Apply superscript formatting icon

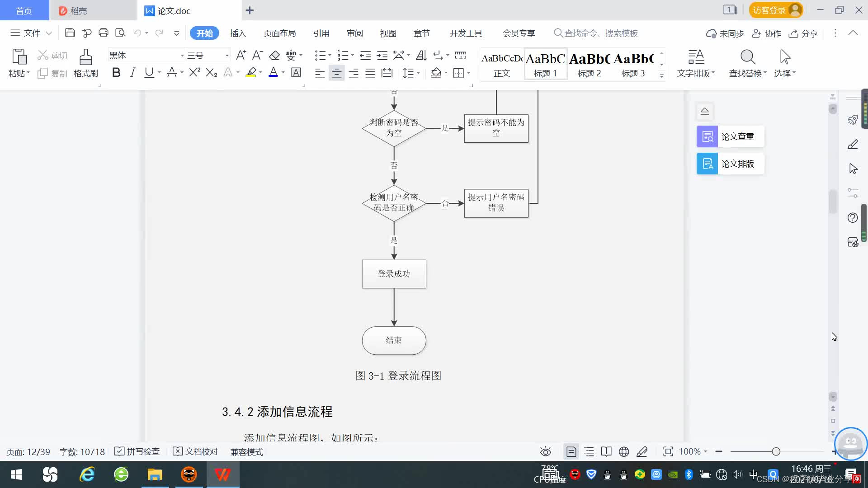coord(194,72)
